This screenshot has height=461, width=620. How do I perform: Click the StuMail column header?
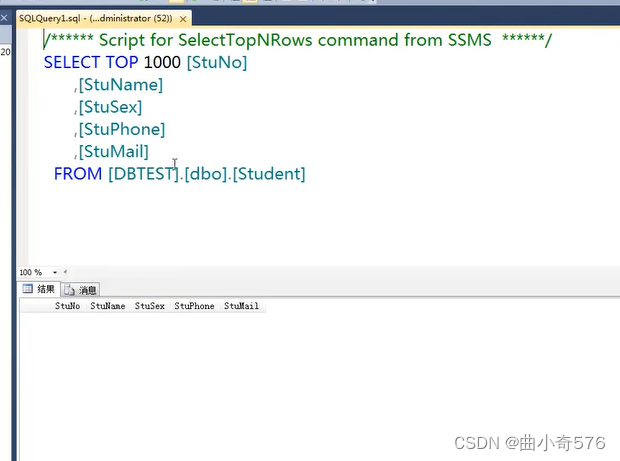[241, 306]
